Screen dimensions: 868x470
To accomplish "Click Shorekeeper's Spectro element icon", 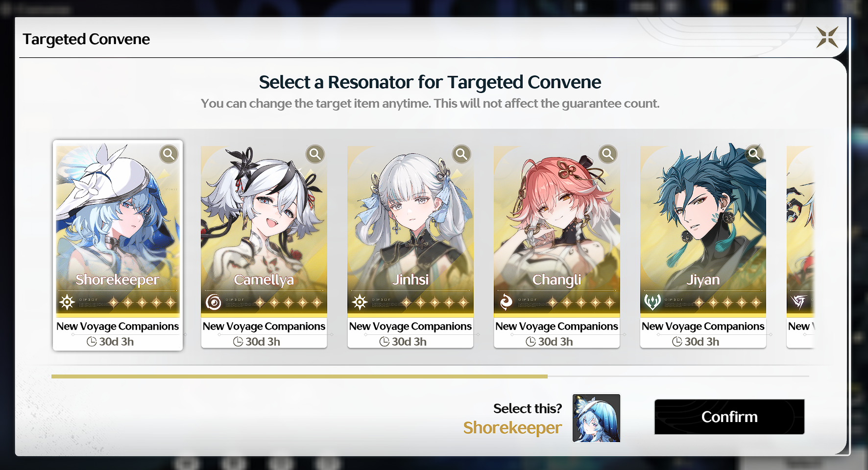I will point(67,302).
